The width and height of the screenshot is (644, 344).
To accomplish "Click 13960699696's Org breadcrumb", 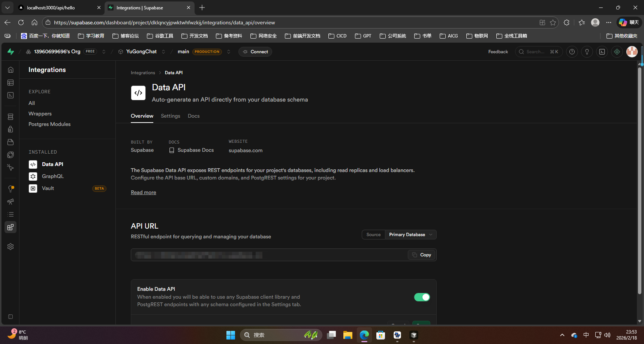I will [x=57, y=52].
